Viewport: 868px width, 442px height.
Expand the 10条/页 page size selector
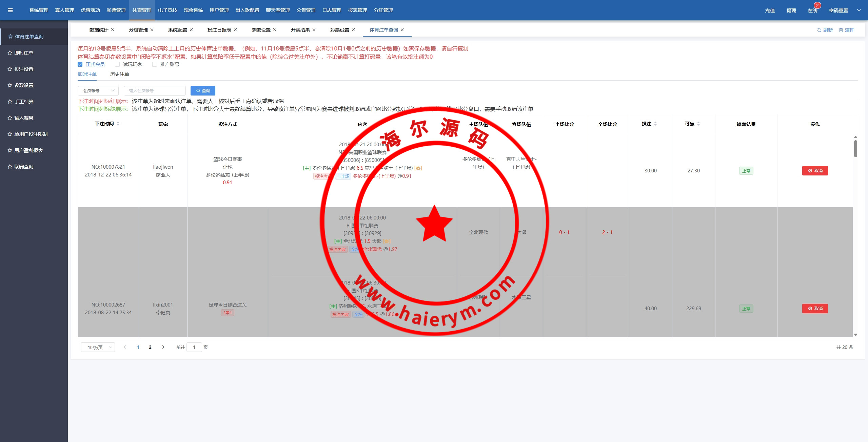[x=98, y=347]
